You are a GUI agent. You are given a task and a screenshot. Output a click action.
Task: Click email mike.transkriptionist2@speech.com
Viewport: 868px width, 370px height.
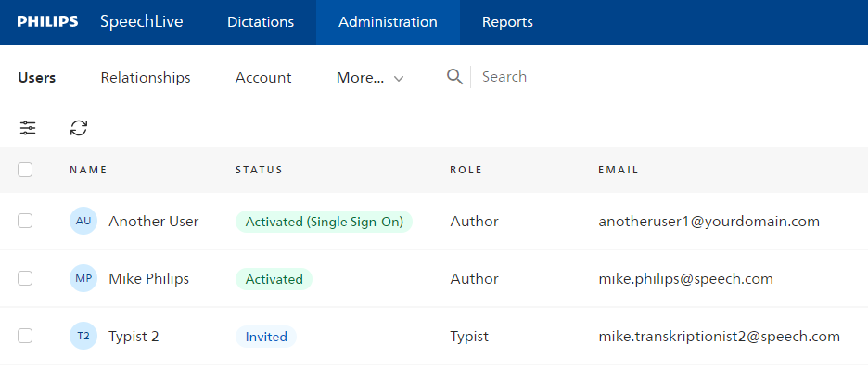pos(720,337)
